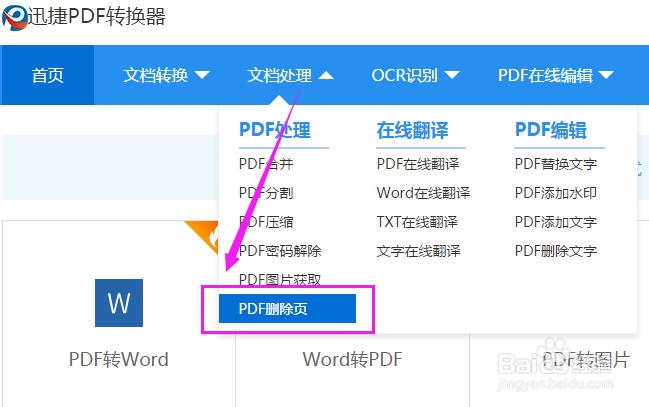This screenshot has width=649, height=407.
Task: Expand the PDF在线编辑 dropdown arrow
Action: [x=606, y=75]
